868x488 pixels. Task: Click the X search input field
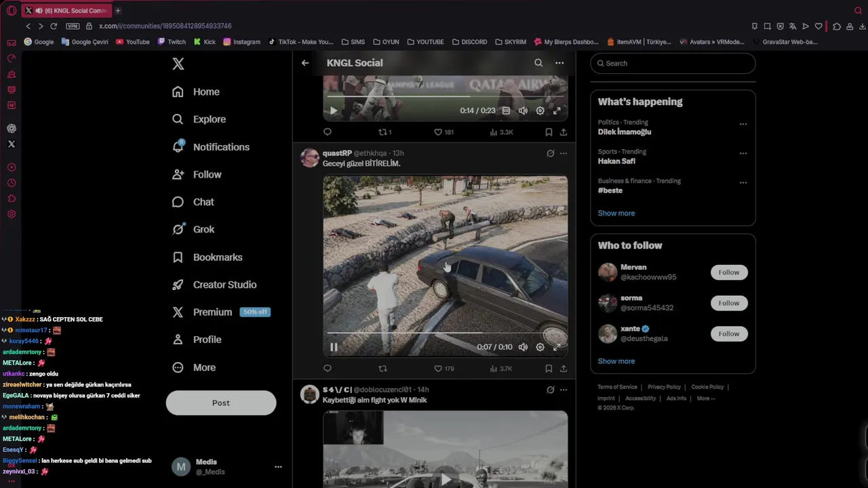point(673,63)
